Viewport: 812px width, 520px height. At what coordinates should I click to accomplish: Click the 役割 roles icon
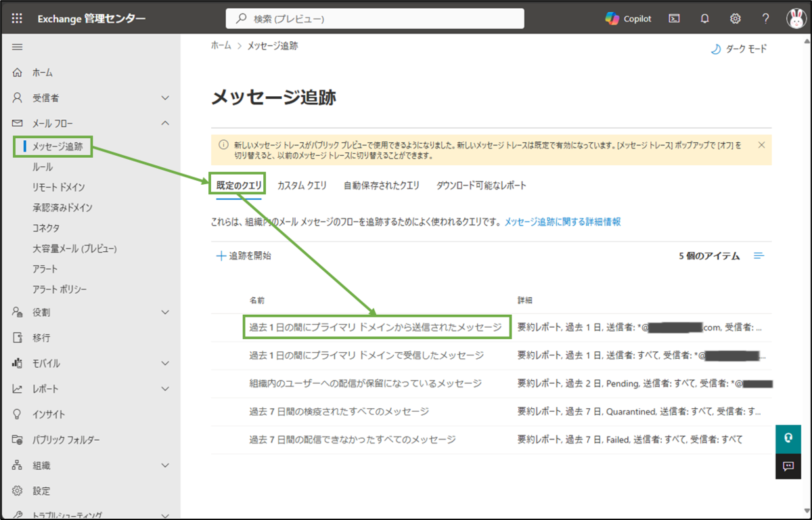click(x=18, y=312)
